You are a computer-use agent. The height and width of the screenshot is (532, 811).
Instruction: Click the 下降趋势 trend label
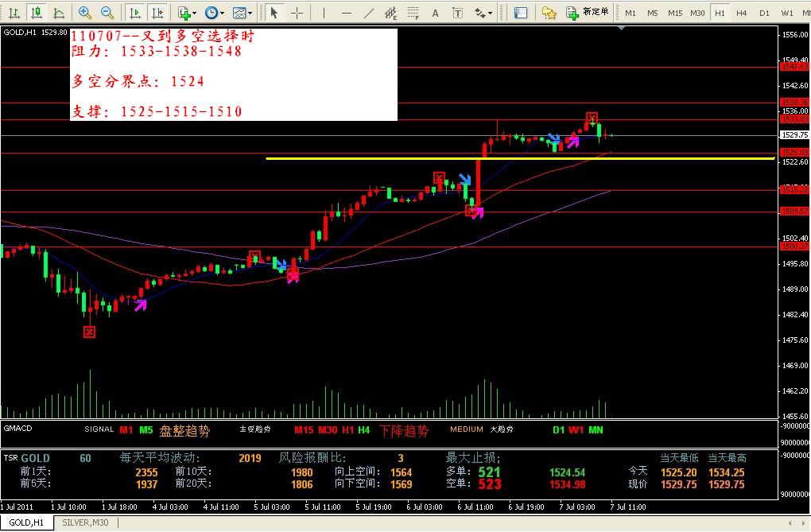pos(404,430)
